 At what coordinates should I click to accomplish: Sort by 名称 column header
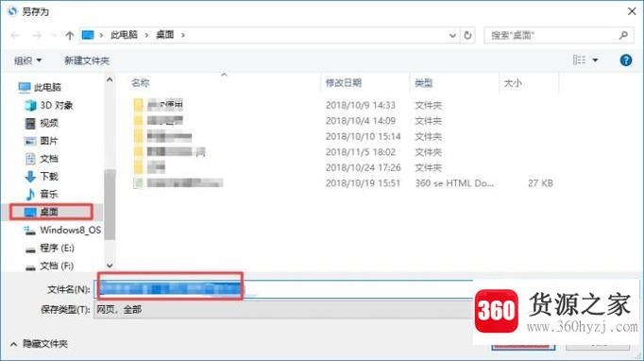141,83
